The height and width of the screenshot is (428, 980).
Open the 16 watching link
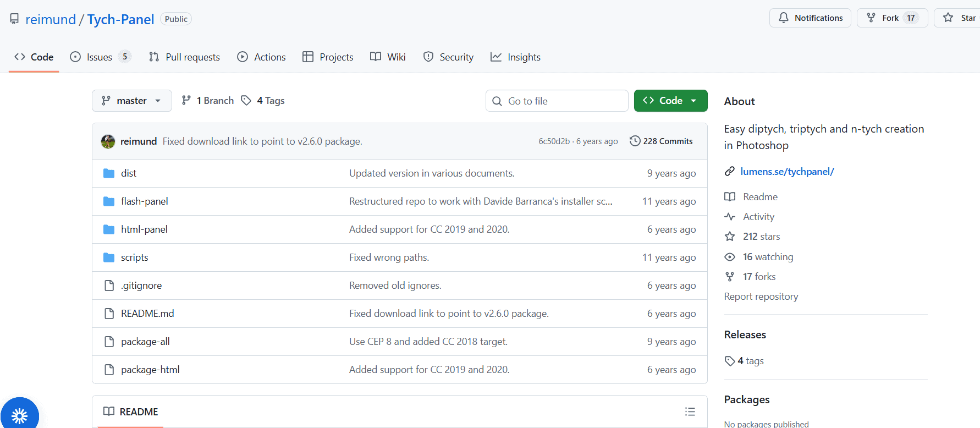[768, 257]
